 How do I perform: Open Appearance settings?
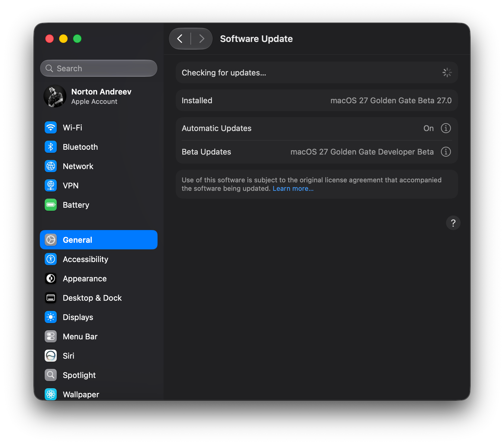coord(99,278)
